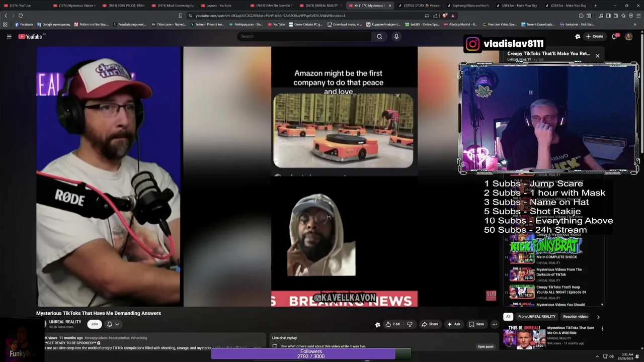The image size is (644, 362).
Task: Open panel for live chat replay
Action: point(486,346)
